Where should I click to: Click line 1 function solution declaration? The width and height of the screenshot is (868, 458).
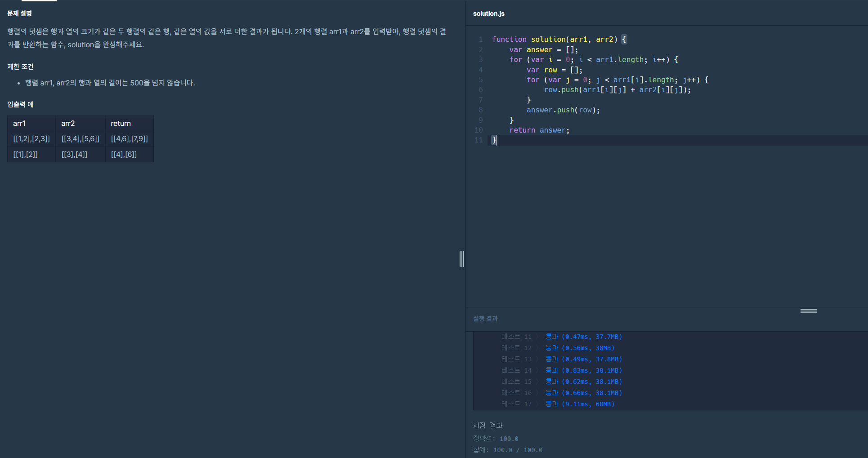pos(559,40)
